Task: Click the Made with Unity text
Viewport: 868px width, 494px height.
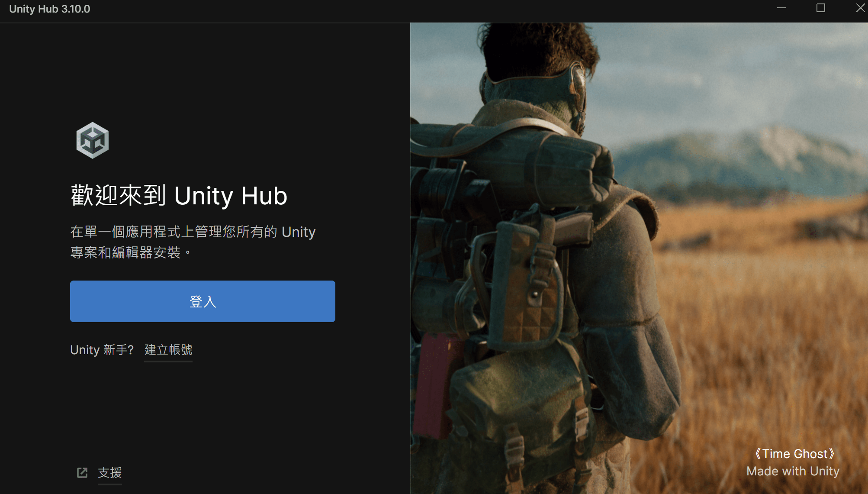Action: coord(793,471)
